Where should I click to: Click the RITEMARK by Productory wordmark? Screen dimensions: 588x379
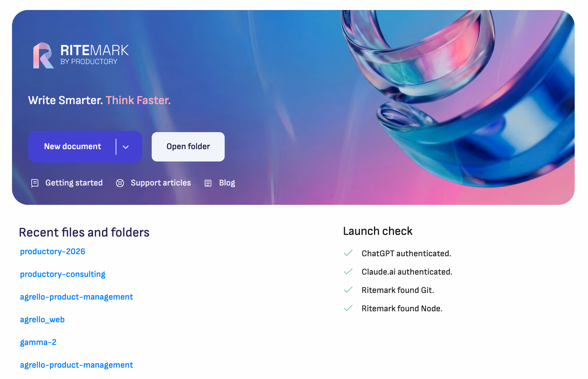94,55
